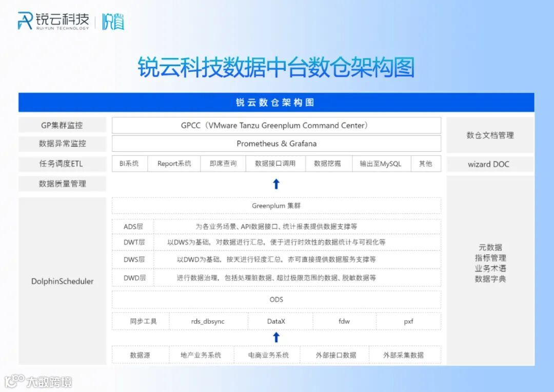554x392 pixels.
Task: Select the GP集群监控 label
Action: (x=62, y=125)
